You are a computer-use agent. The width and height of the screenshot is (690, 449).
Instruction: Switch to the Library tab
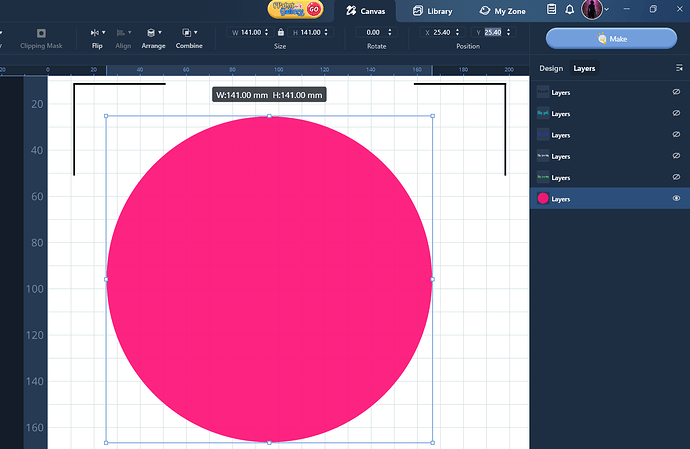click(431, 11)
